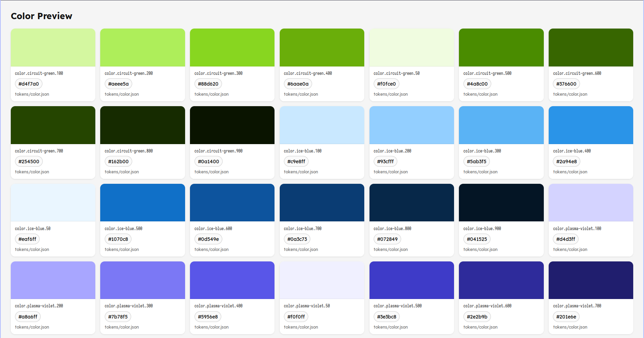Image resolution: width=644 pixels, height=338 pixels.
Task: Click the Color Preview heading
Action: pos(41,16)
